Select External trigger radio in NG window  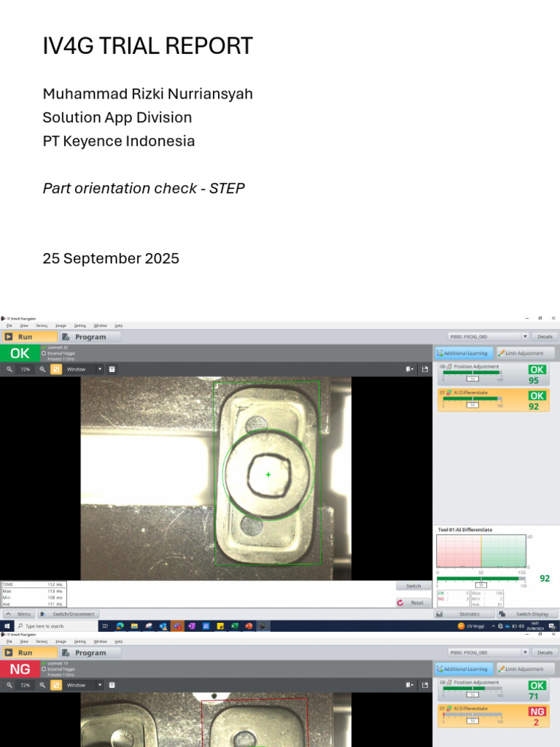44,670
